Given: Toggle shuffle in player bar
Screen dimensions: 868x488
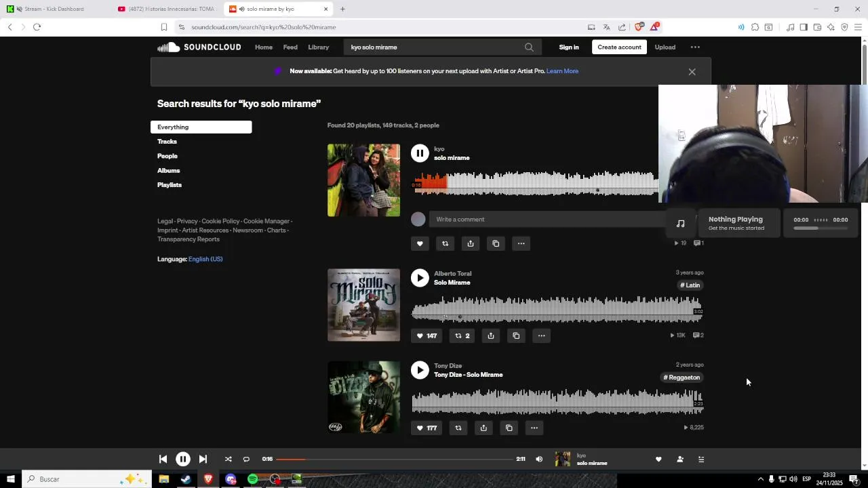Looking at the screenshot, I should [228, 459].
